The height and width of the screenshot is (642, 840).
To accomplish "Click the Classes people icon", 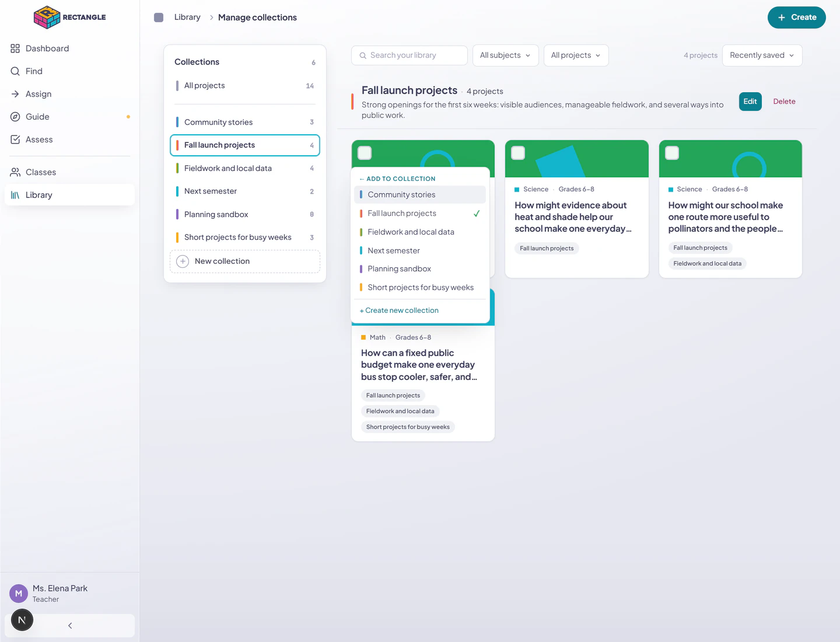I will 15,172.
